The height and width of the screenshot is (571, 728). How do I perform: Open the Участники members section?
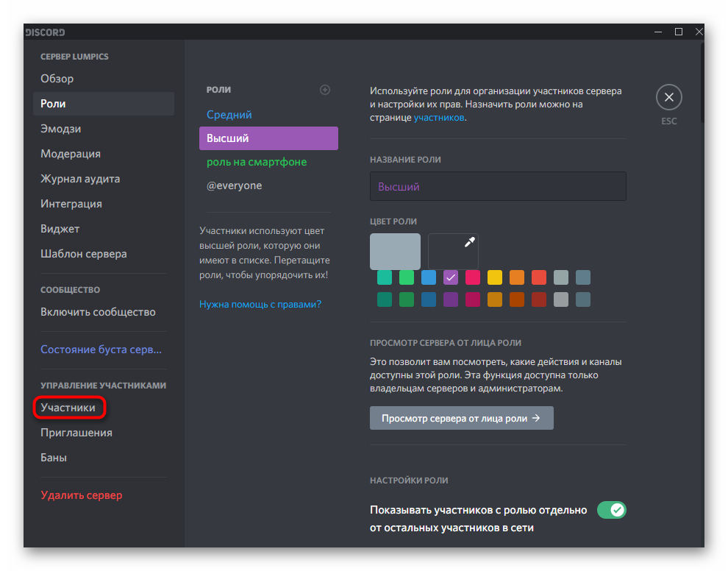tap(68, 408)
